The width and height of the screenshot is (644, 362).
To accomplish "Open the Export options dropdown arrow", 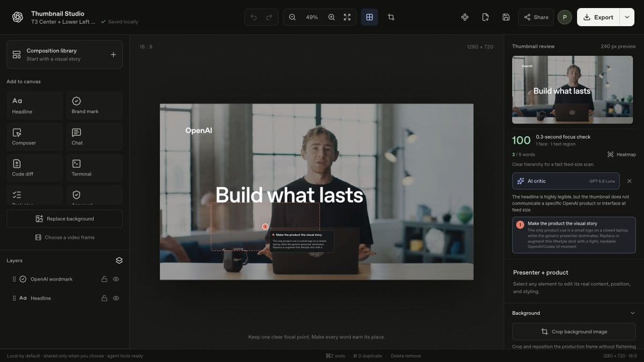I will (627, 17).
